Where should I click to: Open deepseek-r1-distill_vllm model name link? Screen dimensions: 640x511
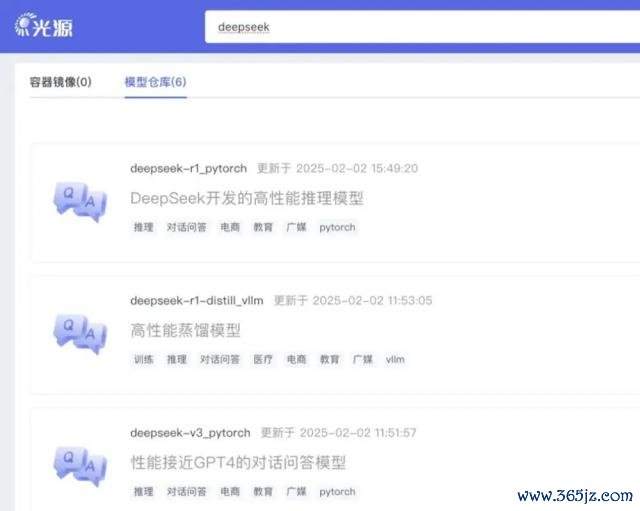(197, 300)
